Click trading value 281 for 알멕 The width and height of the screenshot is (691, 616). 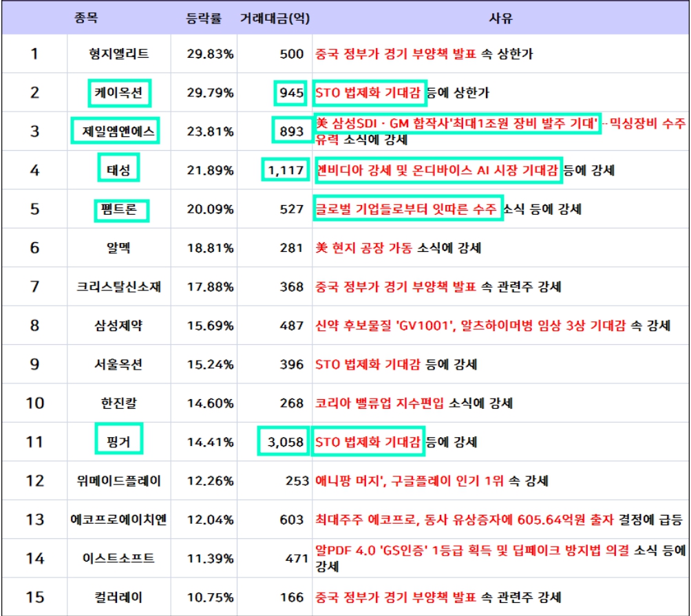point(292,248)
